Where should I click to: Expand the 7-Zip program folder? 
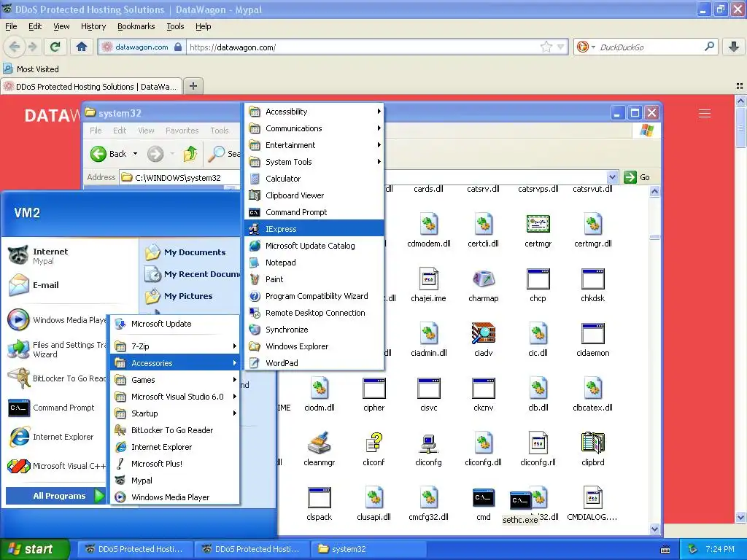(175, 346)
